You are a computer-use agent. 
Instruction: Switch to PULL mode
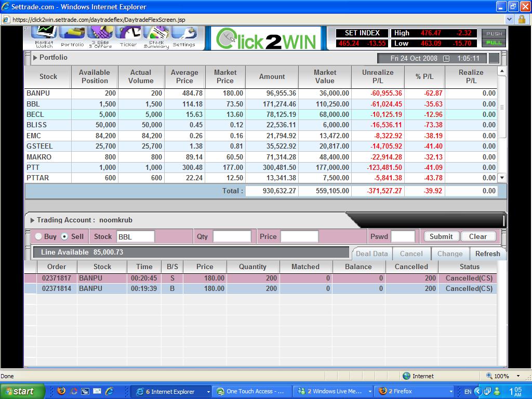[x=494, y=43]
